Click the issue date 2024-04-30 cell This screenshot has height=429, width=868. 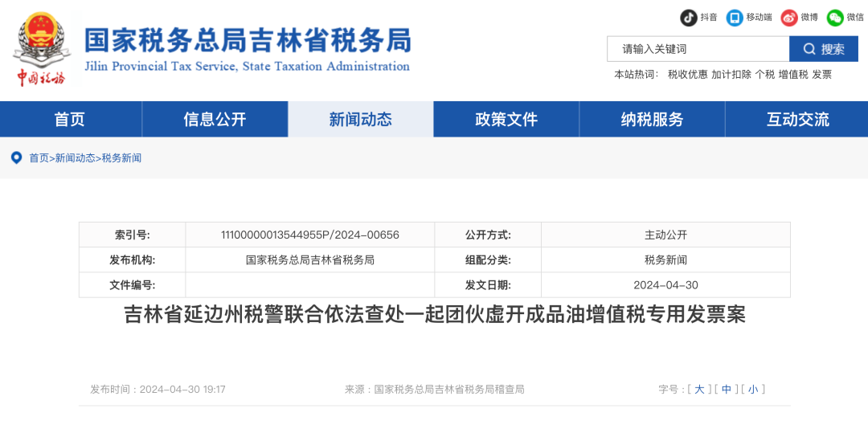pos(666,285)
